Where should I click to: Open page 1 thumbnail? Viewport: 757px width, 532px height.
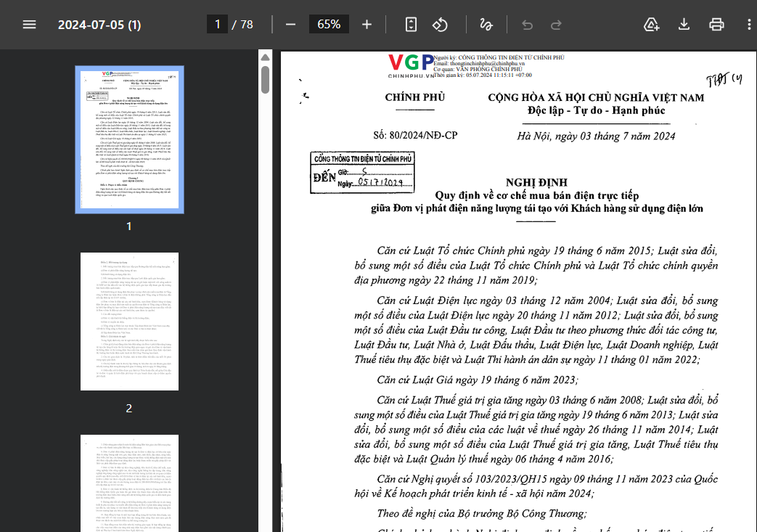129,139
